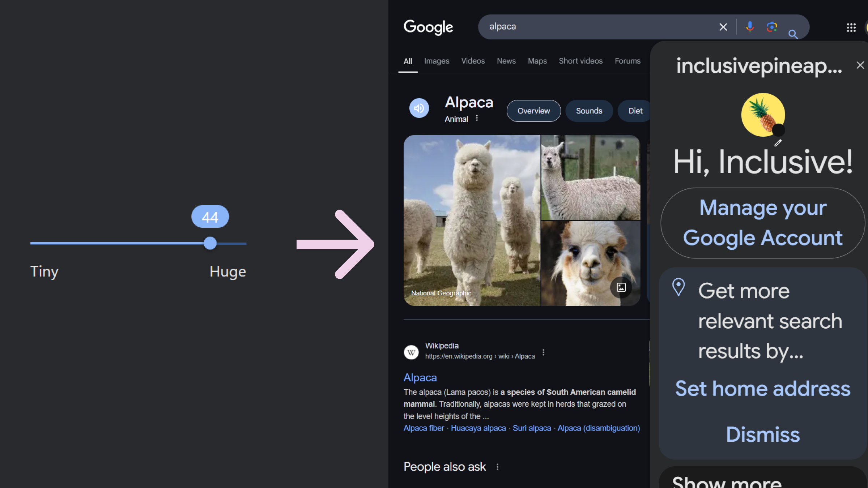
Task: Click Manage your Google Account button
Action: (763, 223)
